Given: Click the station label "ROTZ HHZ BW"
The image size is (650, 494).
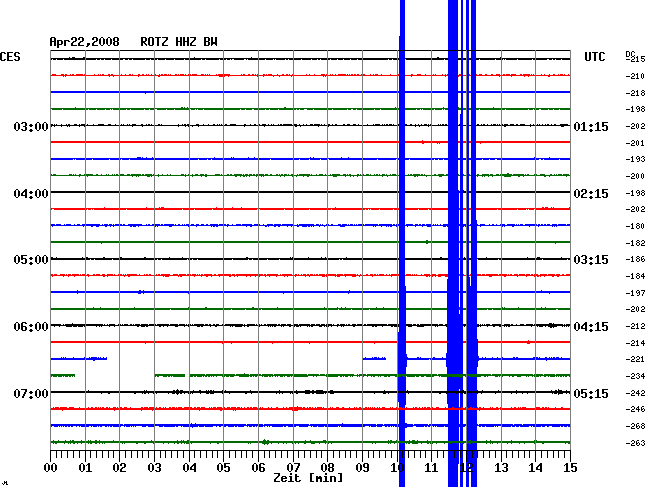Looking at the screenshot, I should pos(179,42).
